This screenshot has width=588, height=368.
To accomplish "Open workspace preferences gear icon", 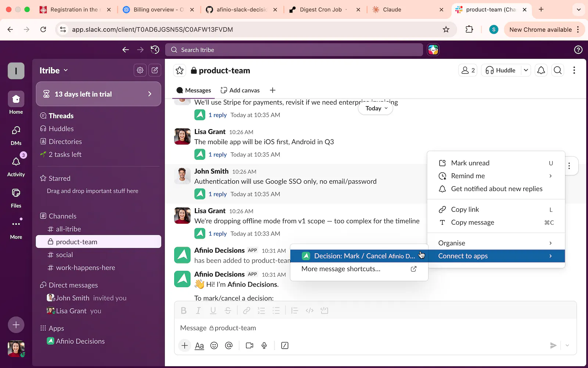I will click(140, 70).
